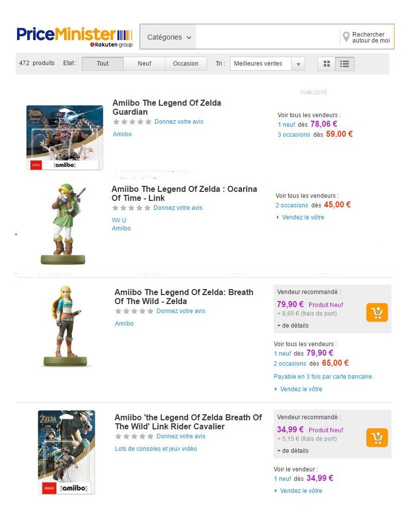Open the Catégories dropdown

tap(169, 37)
